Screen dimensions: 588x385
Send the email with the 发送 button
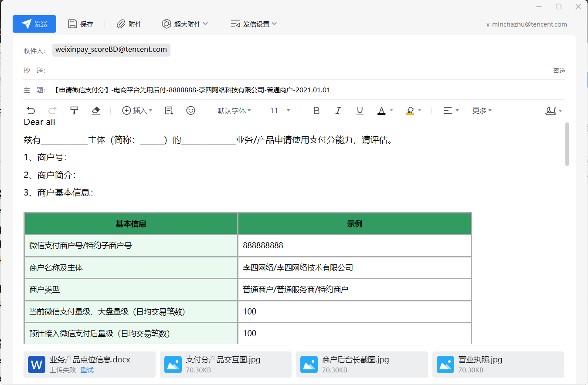click(34, 24)
